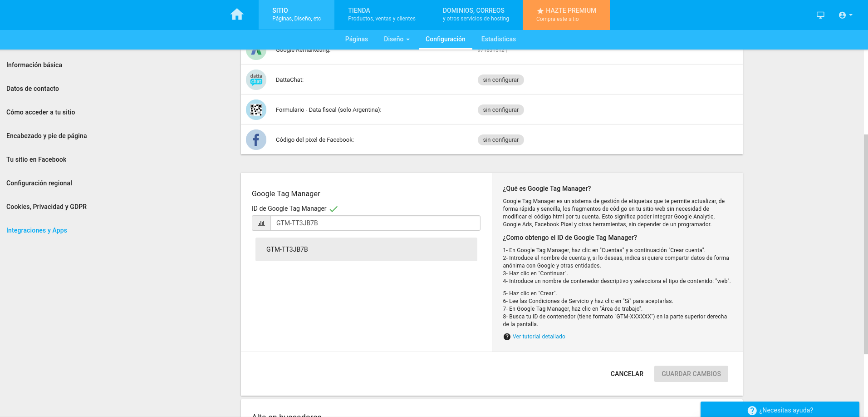
Task: Click the green checkmark next to ID label
Action: coord(333,209)
